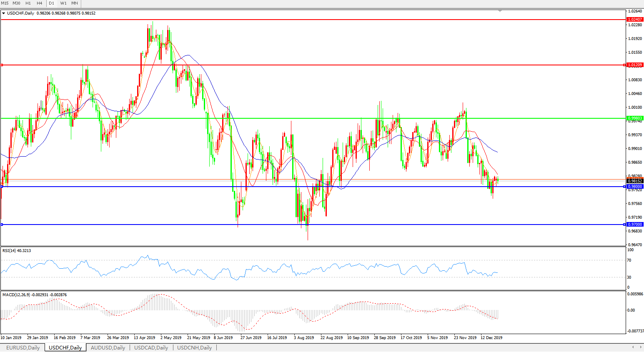
Task: Set timeframe to H1
Action: (x=28, y=3)
